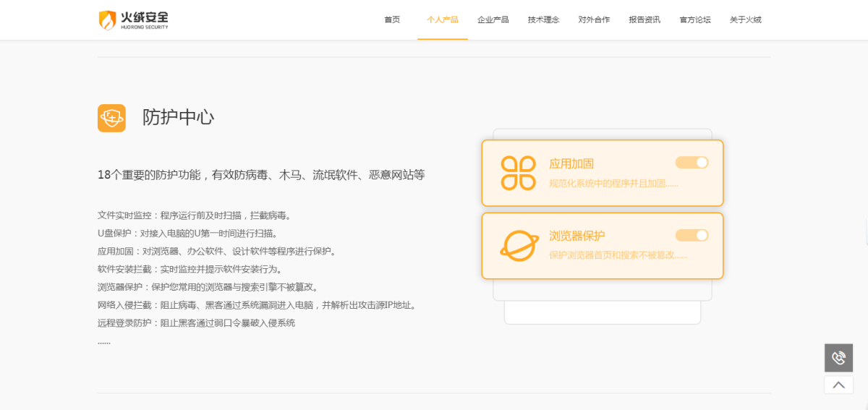868x410 pixels.
Task: Click the 防护中心 section heading
Action: (178, 117)
